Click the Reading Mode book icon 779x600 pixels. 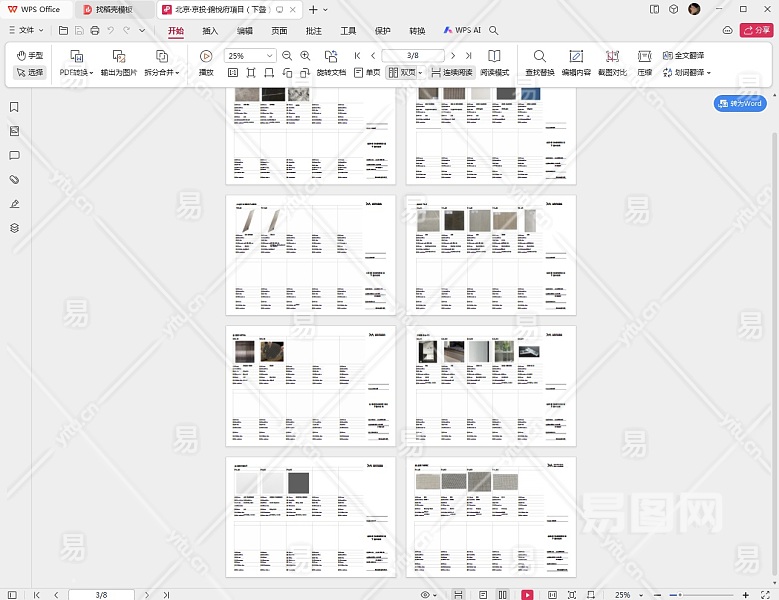tap(494, 57)
